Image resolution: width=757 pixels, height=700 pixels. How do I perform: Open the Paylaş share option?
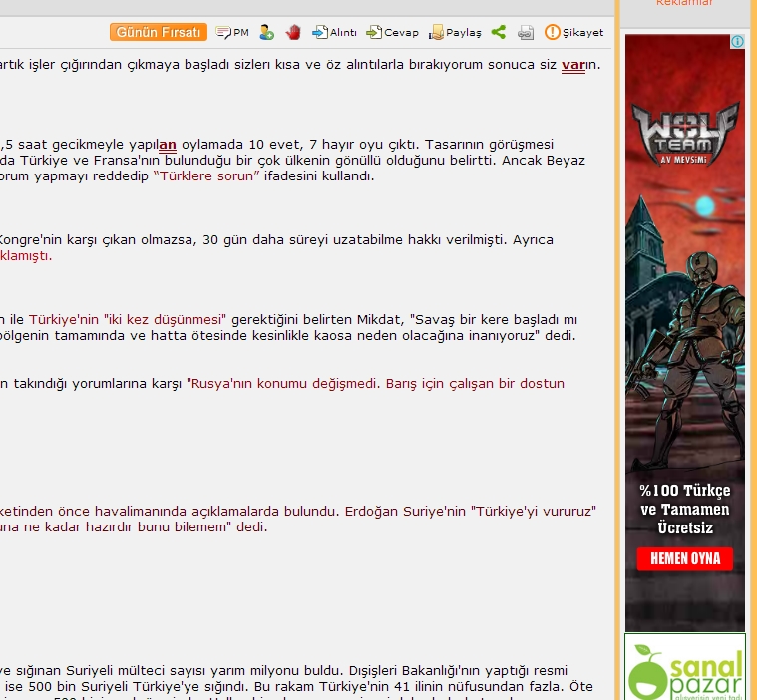[x=455, y=32]
